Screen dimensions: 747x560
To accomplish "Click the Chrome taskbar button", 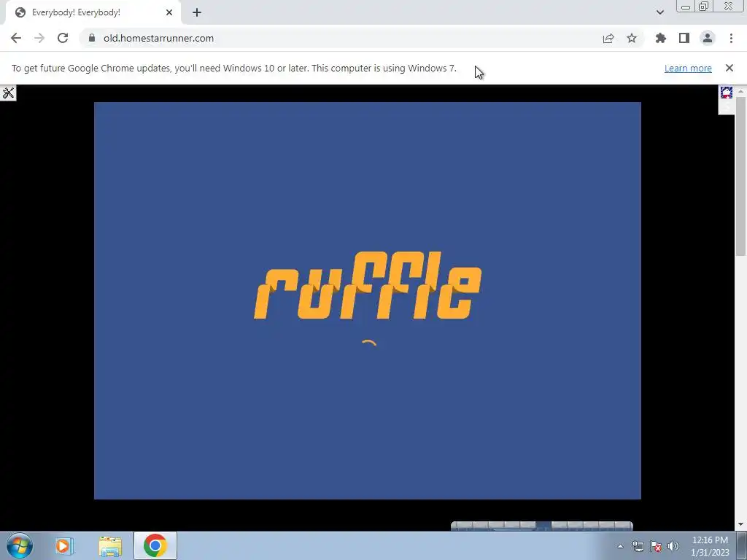I will [x=155, y=545].
